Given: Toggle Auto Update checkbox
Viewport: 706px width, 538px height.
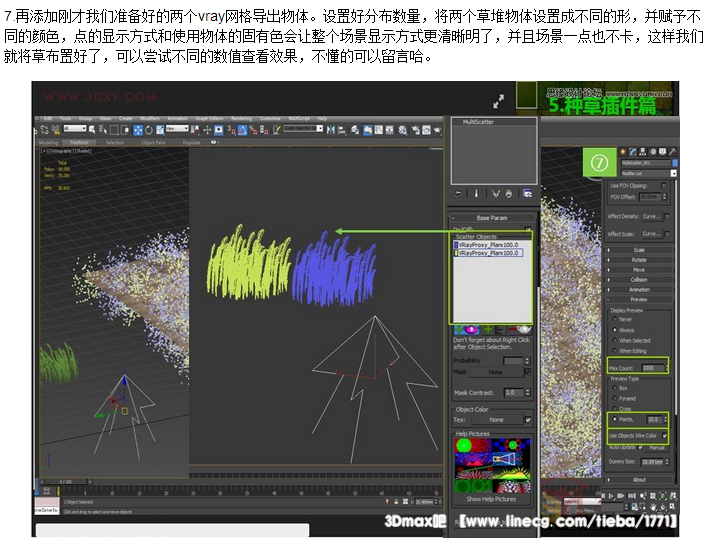Looking at the screenshot, I should 640,448.
